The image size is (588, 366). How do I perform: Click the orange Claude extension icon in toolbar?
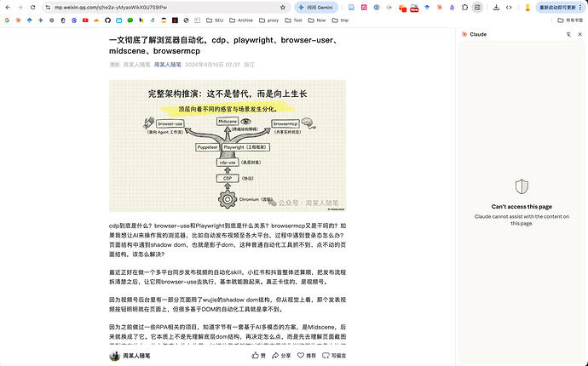coord(440,7)
